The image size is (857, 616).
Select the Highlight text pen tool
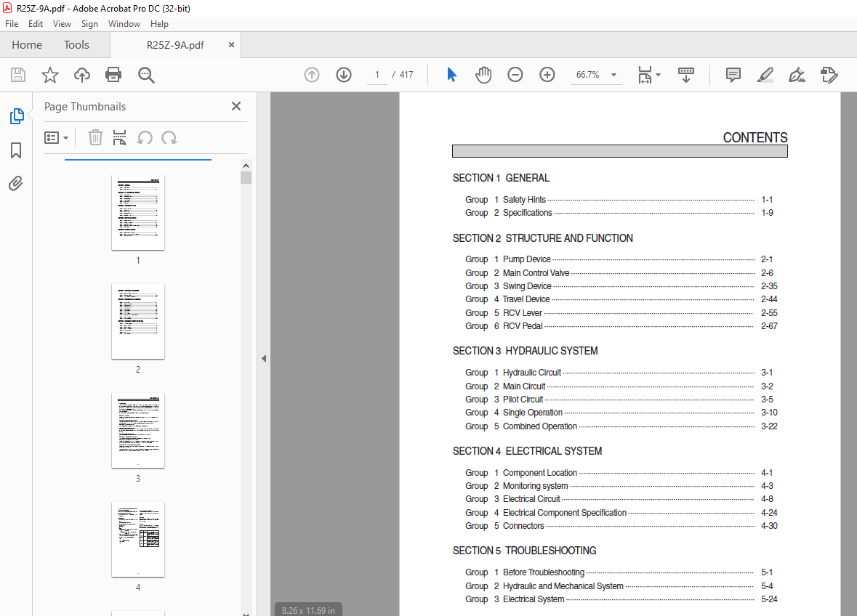pos(765,75)
